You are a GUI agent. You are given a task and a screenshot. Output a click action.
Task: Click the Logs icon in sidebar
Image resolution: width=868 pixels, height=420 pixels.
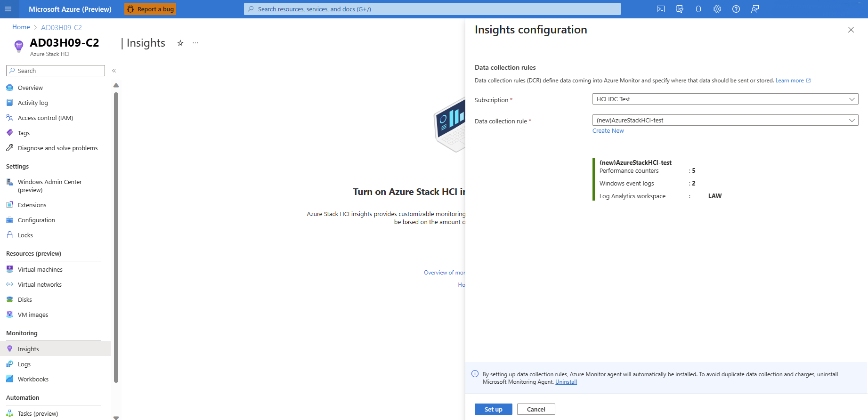tap(9, 364)
